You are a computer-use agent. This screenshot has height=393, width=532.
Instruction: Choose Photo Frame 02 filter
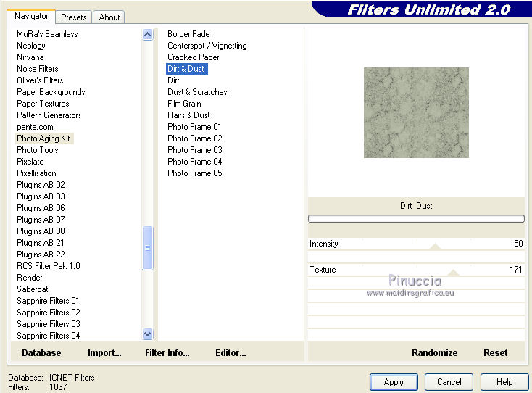tap(195, 138)
